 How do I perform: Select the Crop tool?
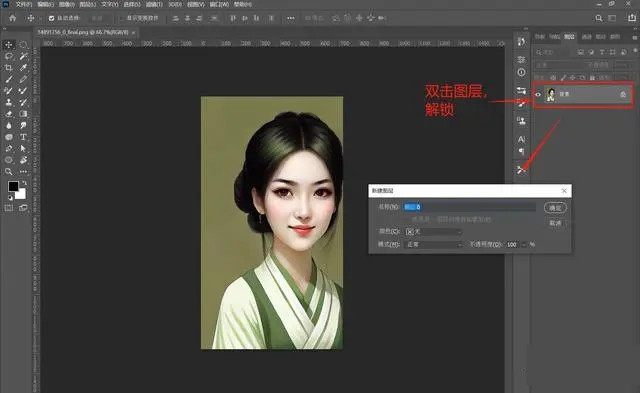point(9,67)
